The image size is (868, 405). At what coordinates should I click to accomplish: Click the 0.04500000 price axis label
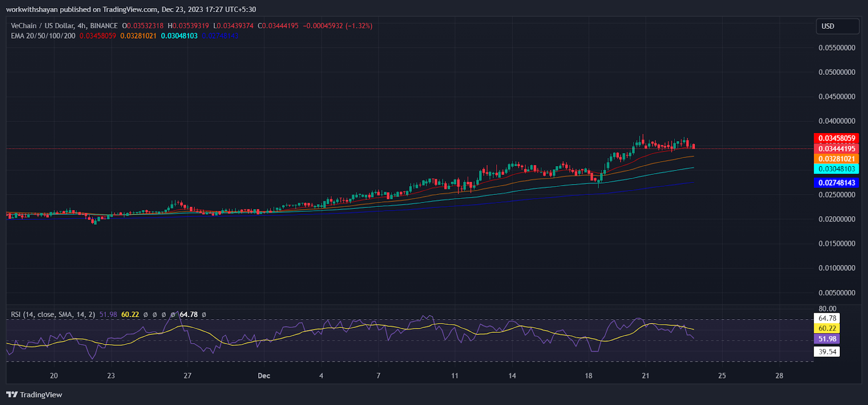[837, 97]
